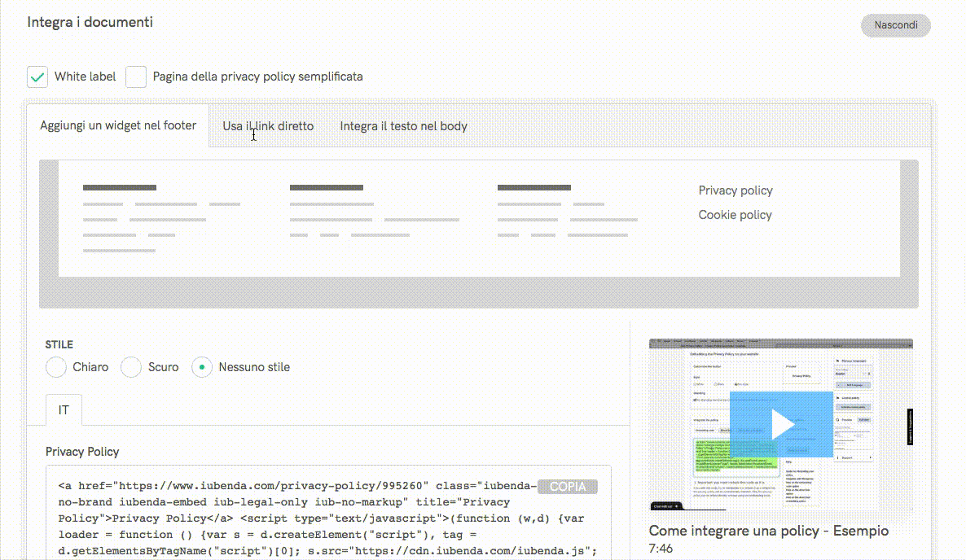Select the 'Chiaro' style option
Viewport: 966px width, 560px height.
pos(55,367)
